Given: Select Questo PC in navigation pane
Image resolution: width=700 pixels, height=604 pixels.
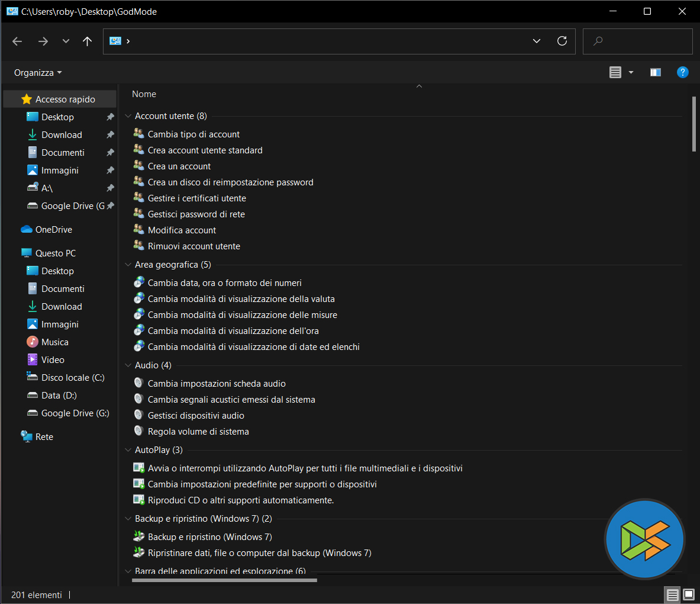Looking at the screenshot, I should pyautogui.click(x=55, y=253).
